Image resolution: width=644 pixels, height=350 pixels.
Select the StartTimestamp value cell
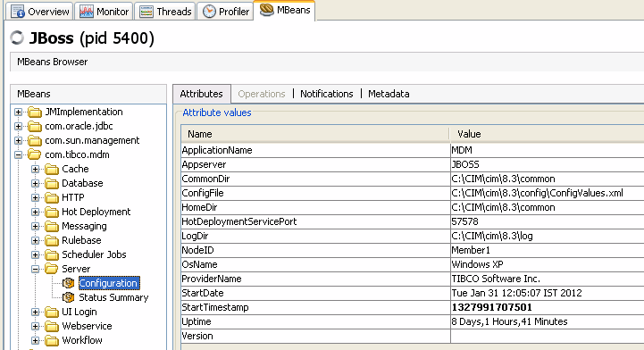pos(547,307)
